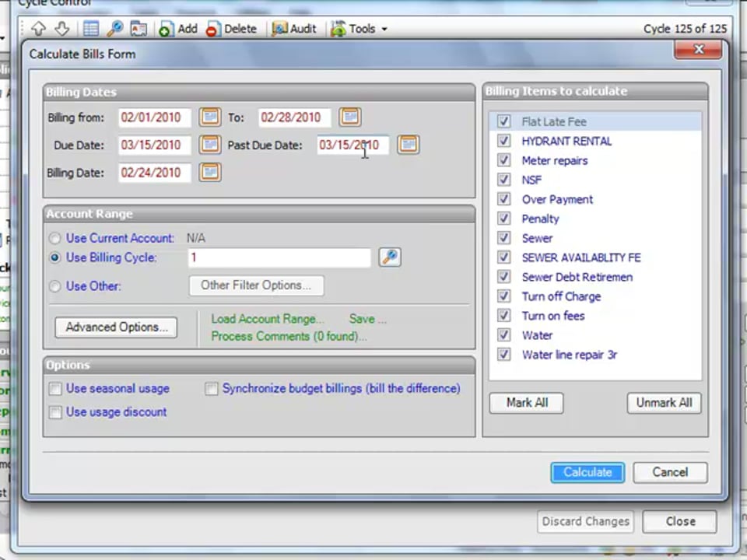Uncheck the Over Payment billing item
The image size is (747, 560).
(x=504, y=199)
